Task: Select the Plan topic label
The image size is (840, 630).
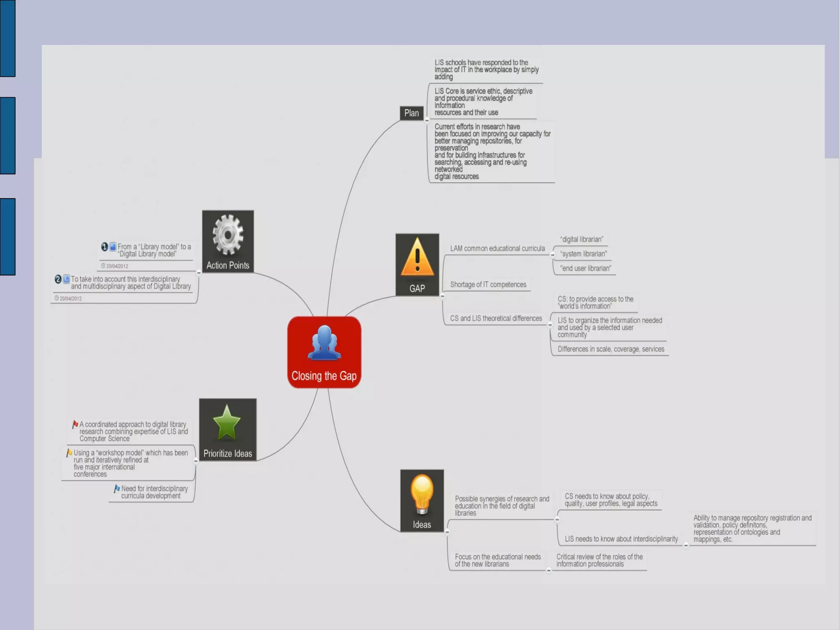Action: 411,113
